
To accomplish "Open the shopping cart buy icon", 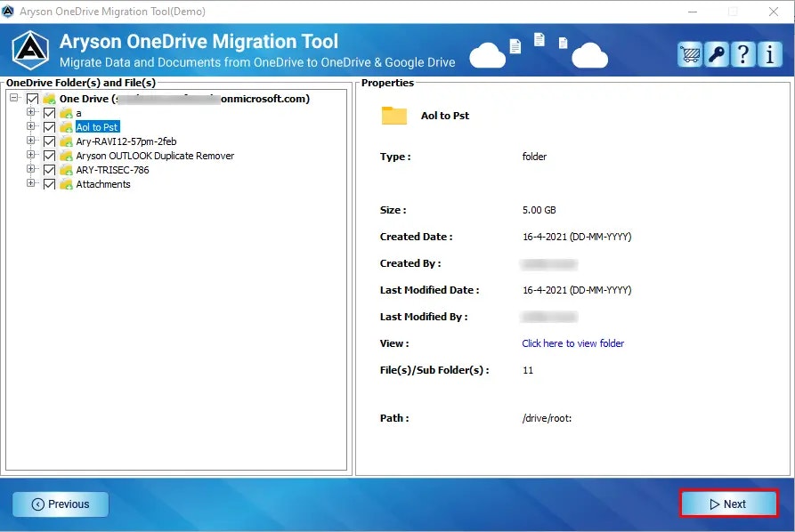I will point(690,54).
